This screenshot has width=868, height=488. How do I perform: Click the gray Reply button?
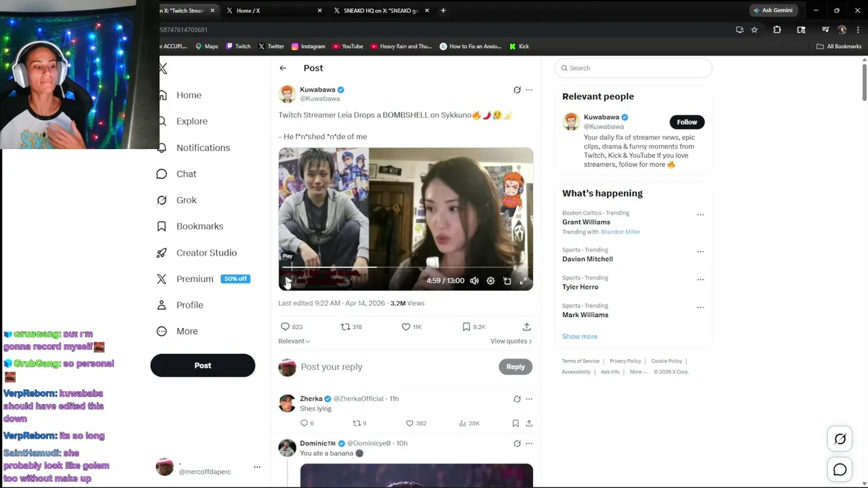[x=515, y=367]
